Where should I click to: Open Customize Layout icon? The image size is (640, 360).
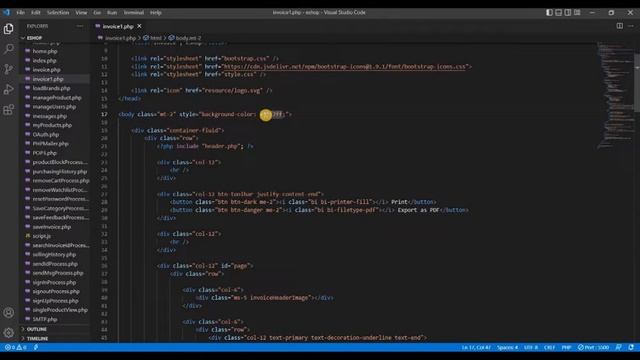[x=577, y=13]
